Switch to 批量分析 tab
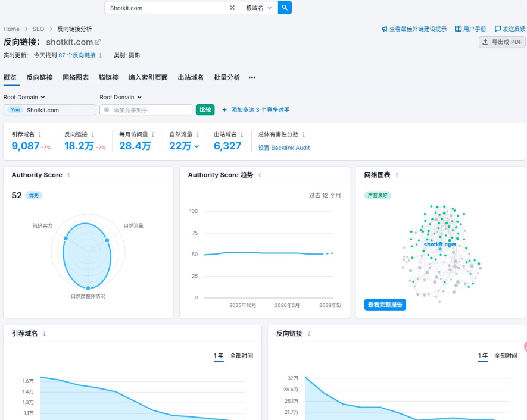Viewport: 527px width, 420px height. 227,77
